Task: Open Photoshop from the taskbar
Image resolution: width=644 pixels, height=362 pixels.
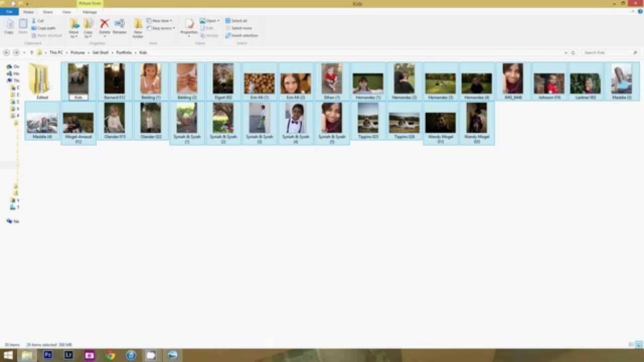Action: (x=48, y=355)
